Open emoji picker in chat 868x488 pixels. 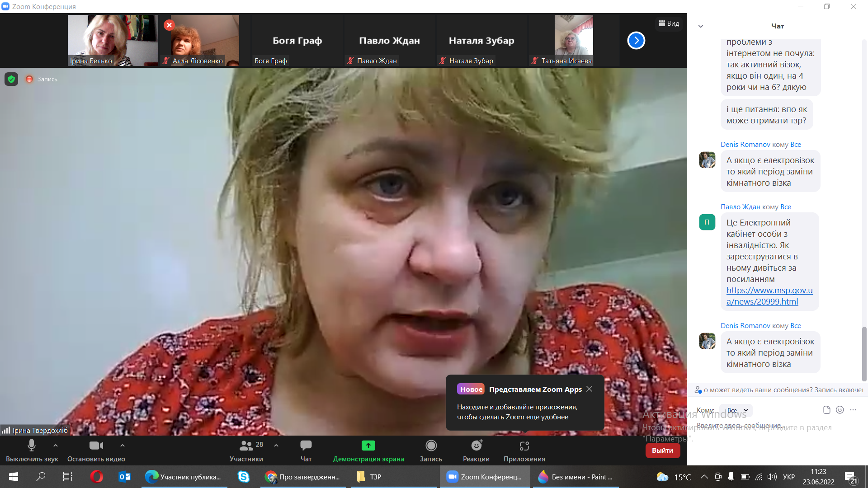coord(840,410)
